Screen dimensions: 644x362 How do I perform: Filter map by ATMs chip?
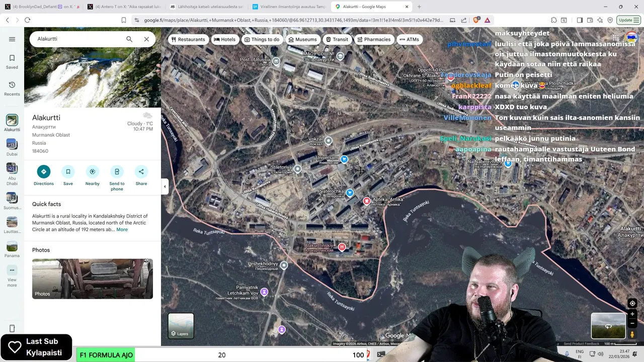coord(410,39)
